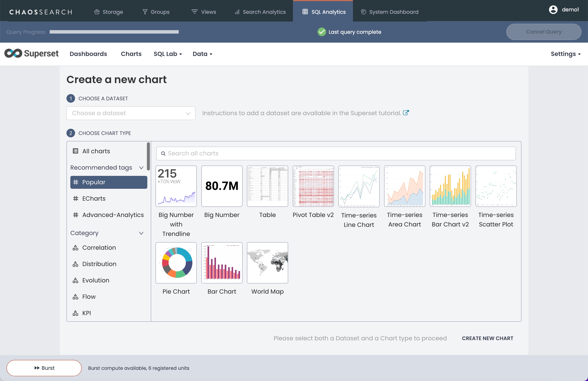Filter by Correlation category
This screenshot has height=381, width=588.
click(x=99, y=248)
